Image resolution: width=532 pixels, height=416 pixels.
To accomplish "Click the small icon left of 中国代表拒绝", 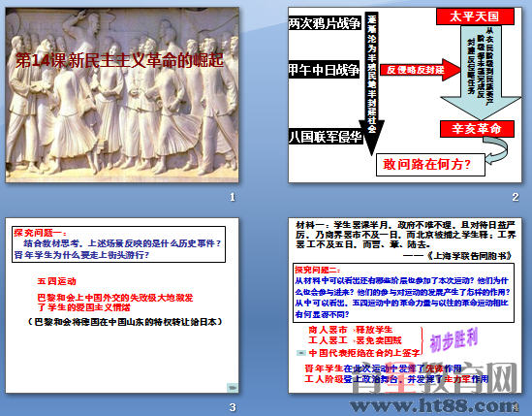I will click(x=301, y=353).
